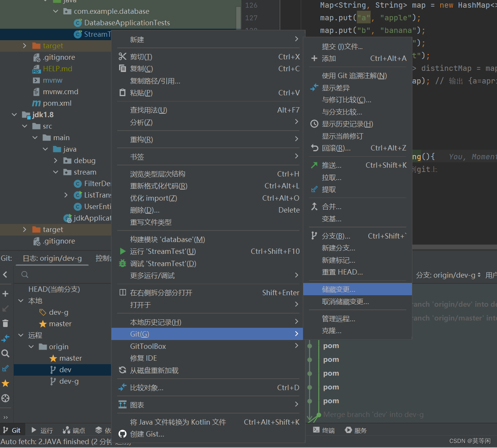Viewport: 497px width, 448px height.
Task: Click the >> overflow chevron in Git sidebar
Action: coord(5,417)
